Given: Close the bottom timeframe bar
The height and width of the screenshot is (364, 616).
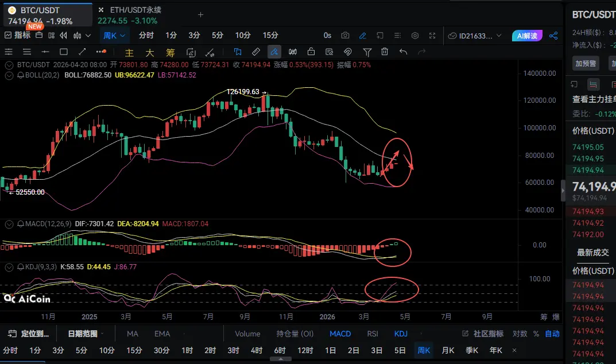Looking at the screenshot, I should [x=514, y=350].
